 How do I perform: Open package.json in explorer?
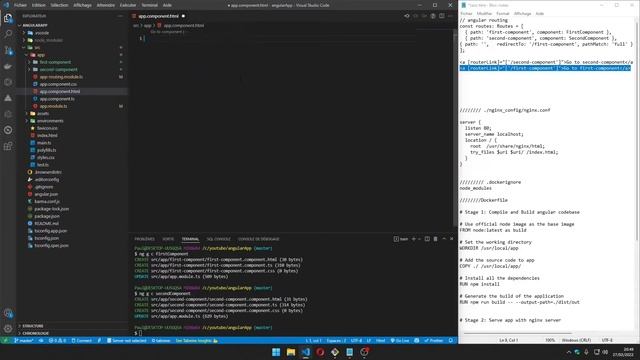tap(47, 216)
